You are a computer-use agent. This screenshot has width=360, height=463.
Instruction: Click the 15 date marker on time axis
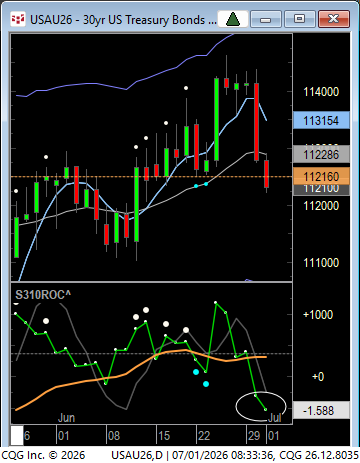click(164, 436)
